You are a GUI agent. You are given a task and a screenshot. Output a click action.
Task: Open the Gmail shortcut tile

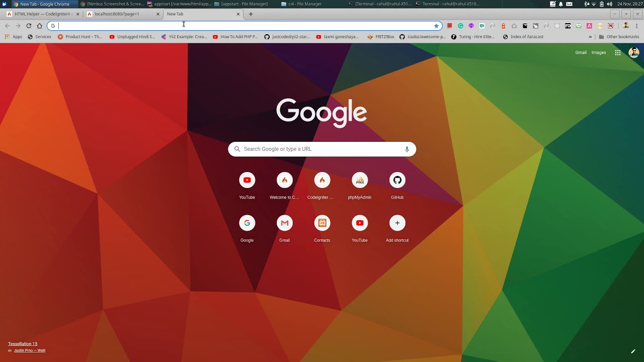click(x=284, y=228)
